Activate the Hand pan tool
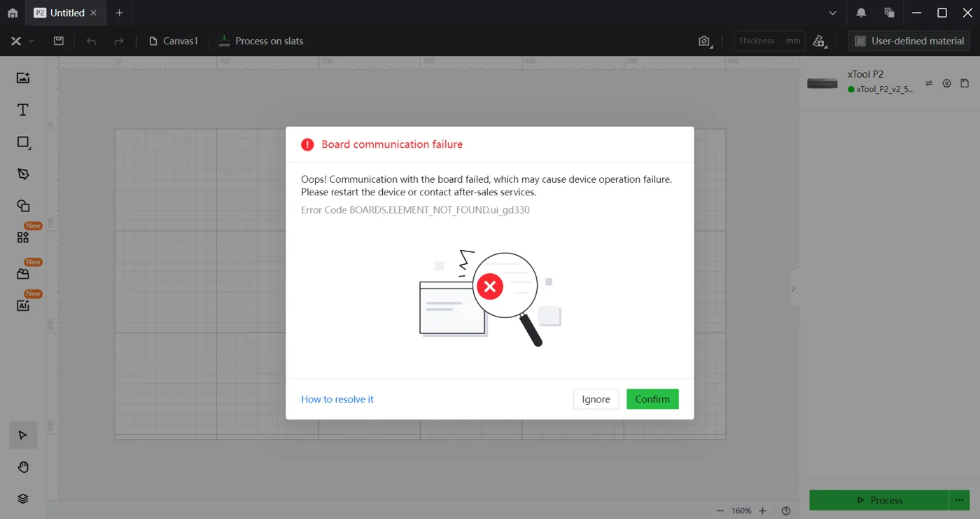980x519 pixels. click(x=23, y=467)
